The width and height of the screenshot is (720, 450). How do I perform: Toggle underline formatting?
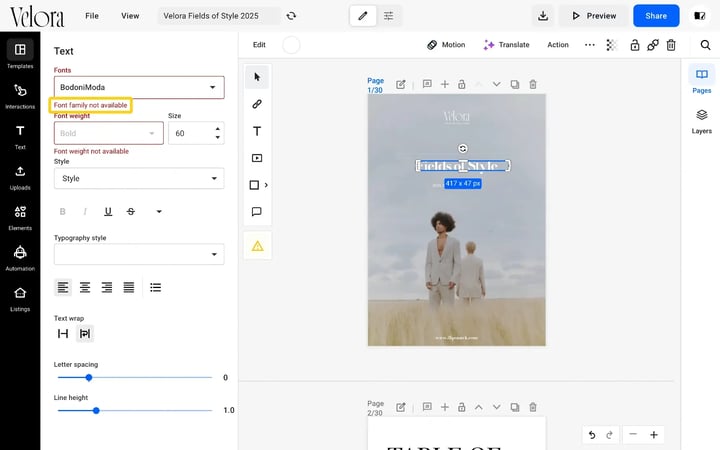(108, 212)
